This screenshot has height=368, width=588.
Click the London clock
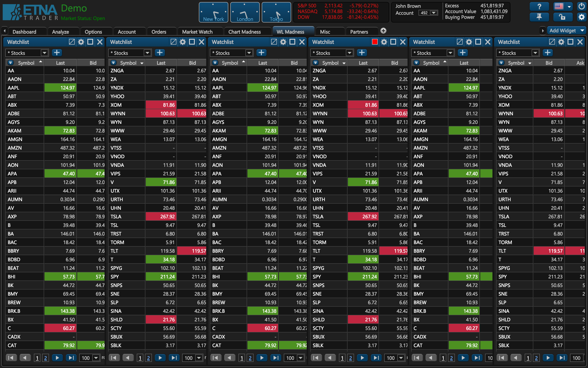[x=245, y=12]
